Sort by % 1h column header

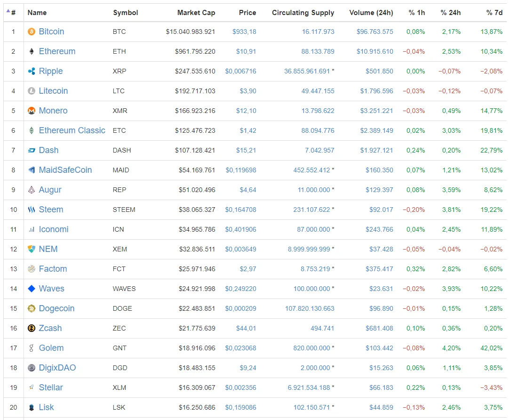tap(417, 13)
